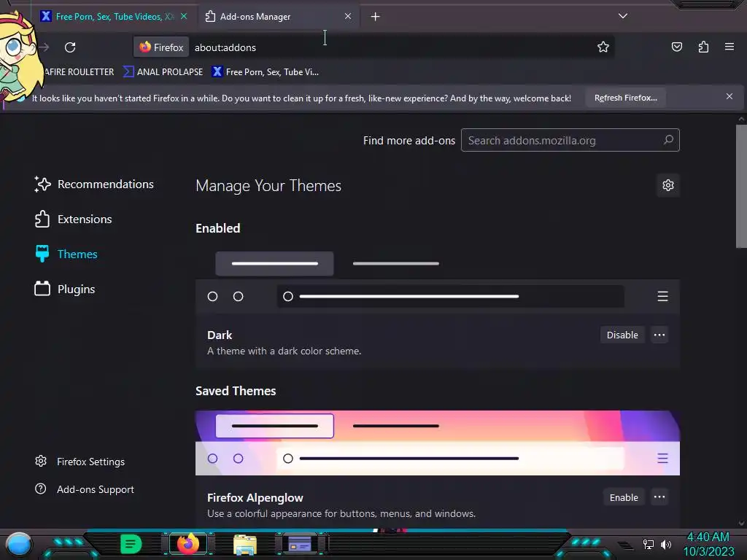The height and width of the screenshot is (560, 747).
Task: Open File Explorer from the taskbar
Action: pos(245,544)
